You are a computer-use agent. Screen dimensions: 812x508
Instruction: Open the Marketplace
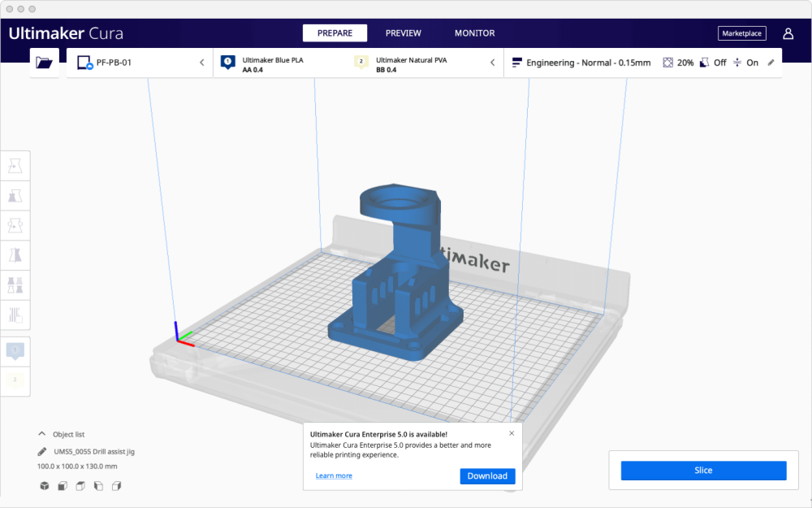pos(742,33)
